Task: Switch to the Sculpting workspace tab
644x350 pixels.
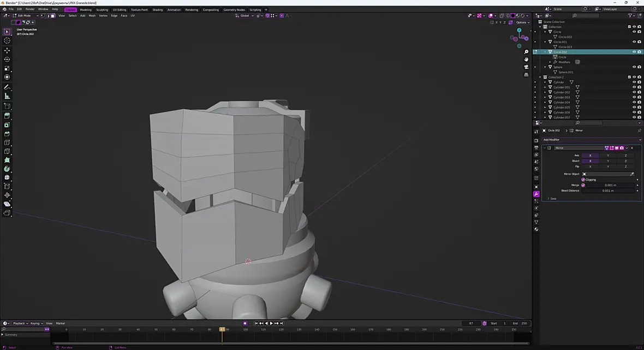Action: click(102, 10)
